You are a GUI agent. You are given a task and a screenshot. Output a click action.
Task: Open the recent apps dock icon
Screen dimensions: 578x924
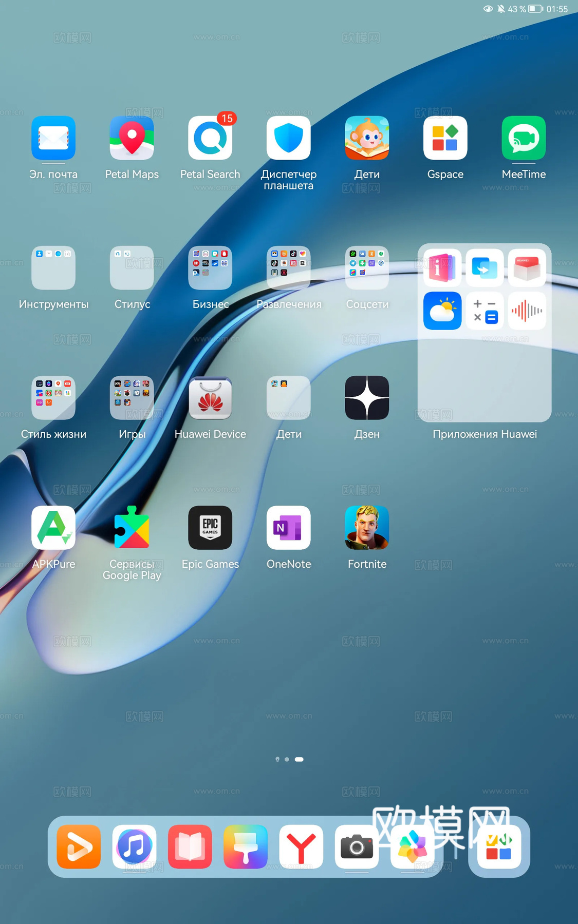point(499,847)
